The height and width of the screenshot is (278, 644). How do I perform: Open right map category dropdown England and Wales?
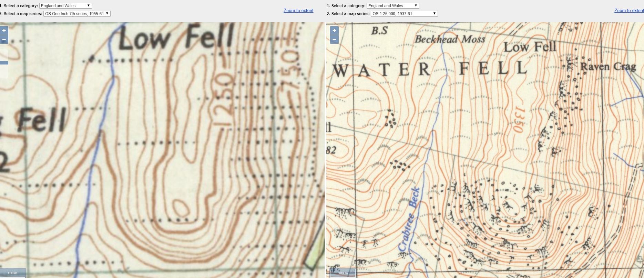393,6
